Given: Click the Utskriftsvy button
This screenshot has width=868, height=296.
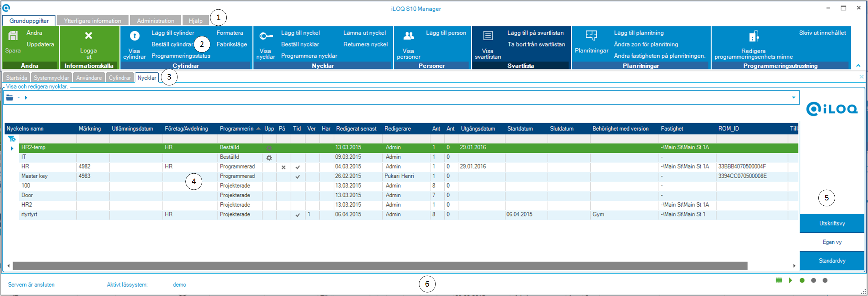Looking at the screenshot, I should click(x=832, y=223).
